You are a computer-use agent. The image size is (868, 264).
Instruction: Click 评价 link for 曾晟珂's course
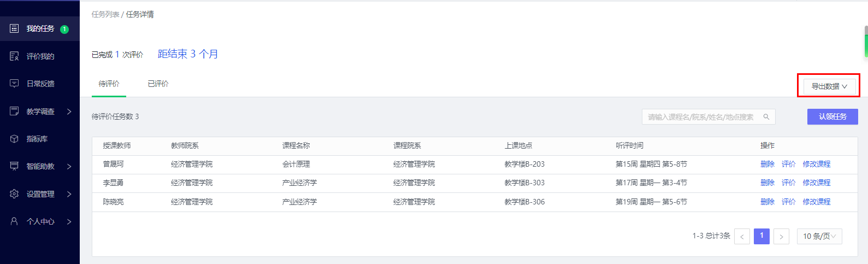[788, 164]
